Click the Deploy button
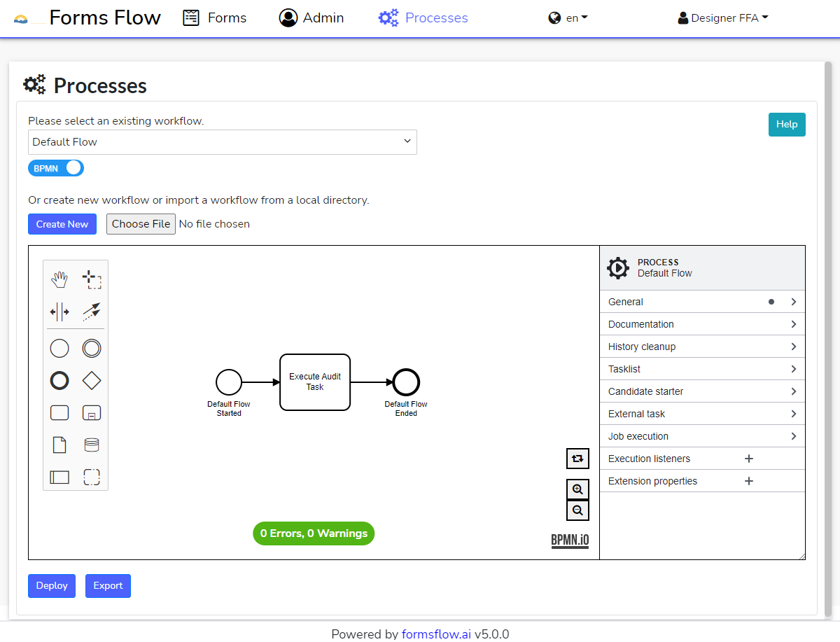The image size is (840, 642). pos(52,586)
